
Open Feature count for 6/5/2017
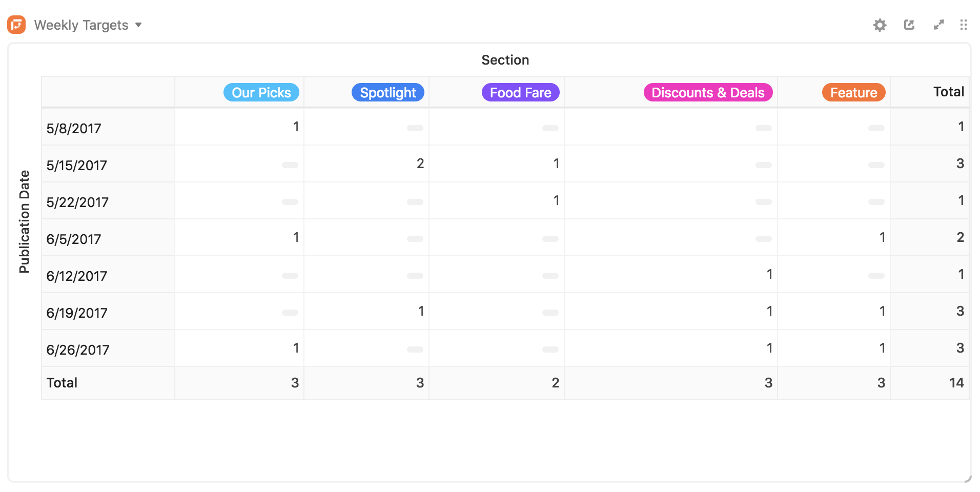[882, 237]
